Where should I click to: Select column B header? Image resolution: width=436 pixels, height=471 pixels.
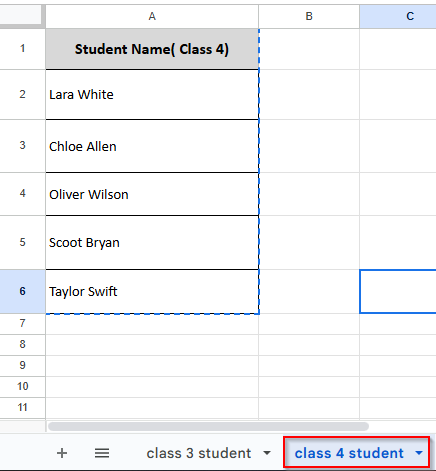(309, 16)
